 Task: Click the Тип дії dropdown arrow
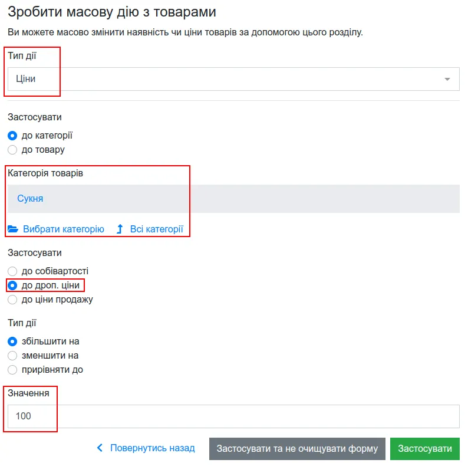click(447, 79)
